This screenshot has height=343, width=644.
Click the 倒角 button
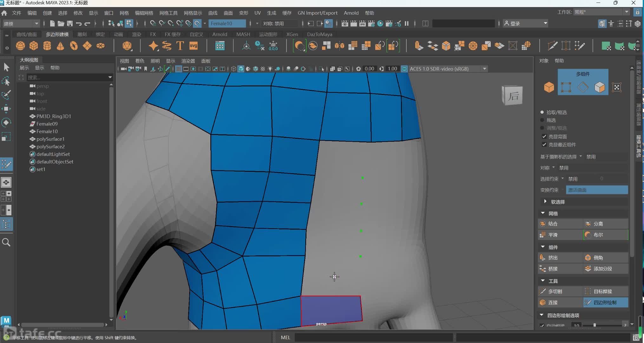coord(606,258)
